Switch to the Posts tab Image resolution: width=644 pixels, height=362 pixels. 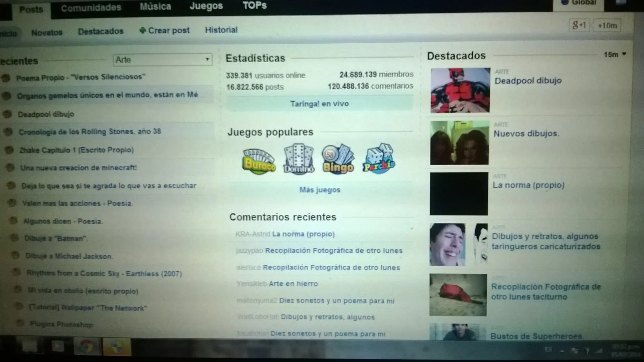(31, 10)
